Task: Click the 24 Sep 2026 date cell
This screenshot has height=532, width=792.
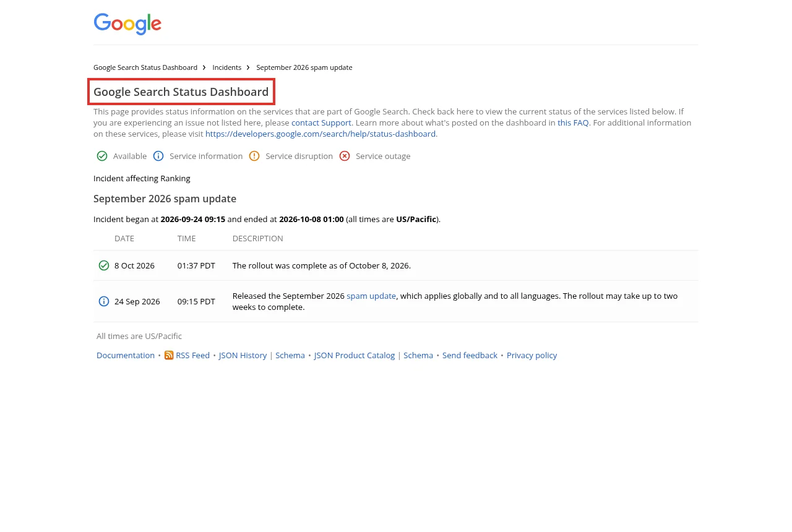Action: point(137,301)
